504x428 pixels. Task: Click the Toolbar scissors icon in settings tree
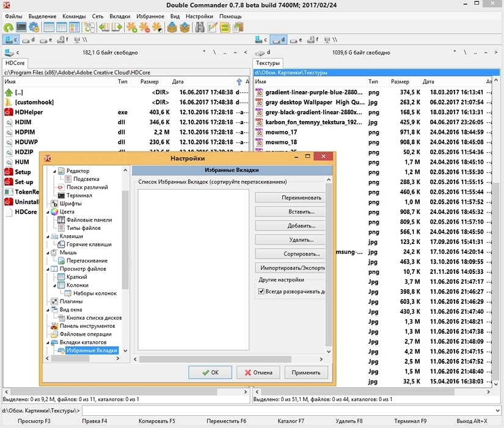pyautogui.click(x=54, y=326)
